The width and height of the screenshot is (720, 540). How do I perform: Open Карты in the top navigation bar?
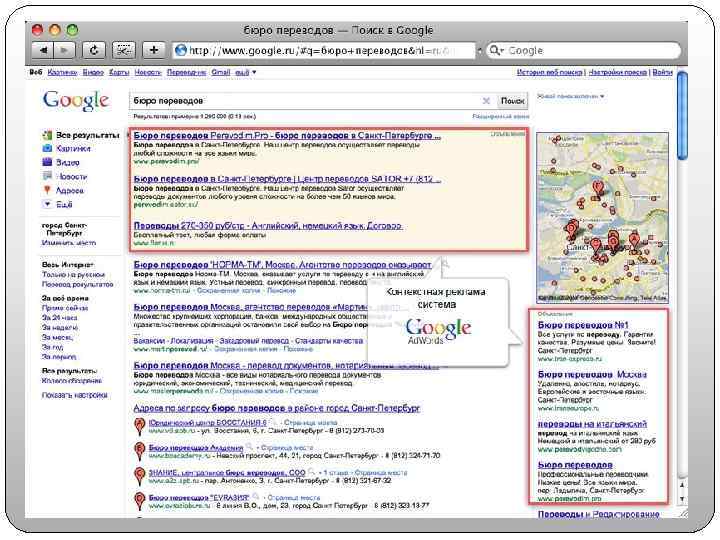[x=119, y=73]
